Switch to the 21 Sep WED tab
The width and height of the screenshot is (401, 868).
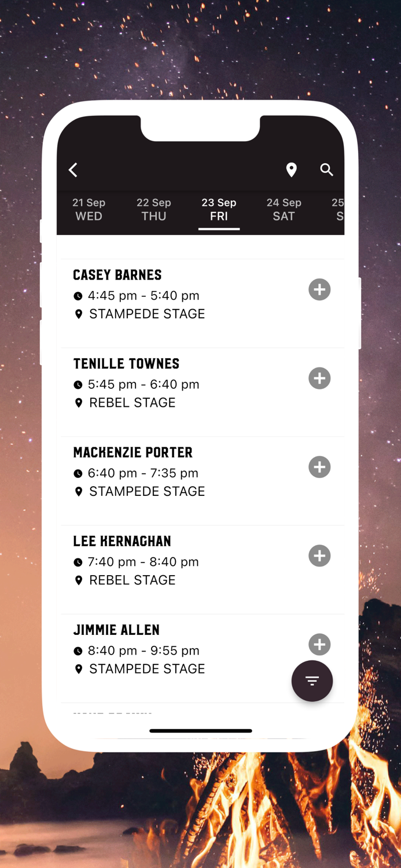click(x=89, y=209)
